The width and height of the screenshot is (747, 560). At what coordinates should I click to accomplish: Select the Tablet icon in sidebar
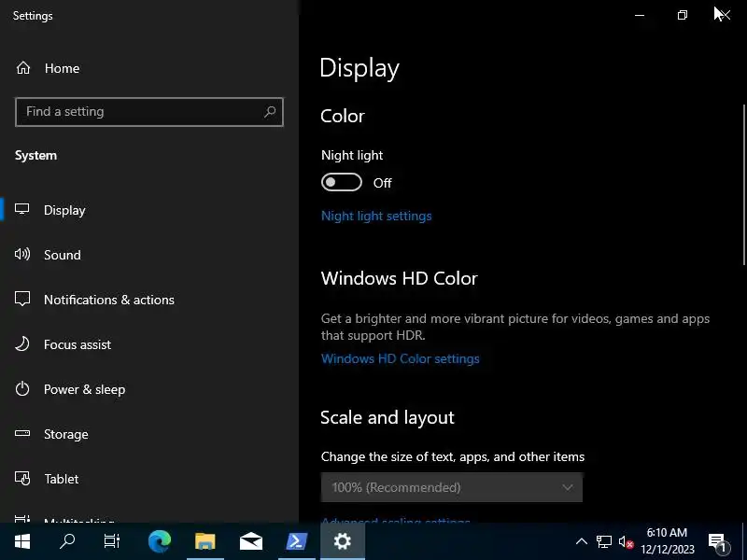tap(21, 478)
